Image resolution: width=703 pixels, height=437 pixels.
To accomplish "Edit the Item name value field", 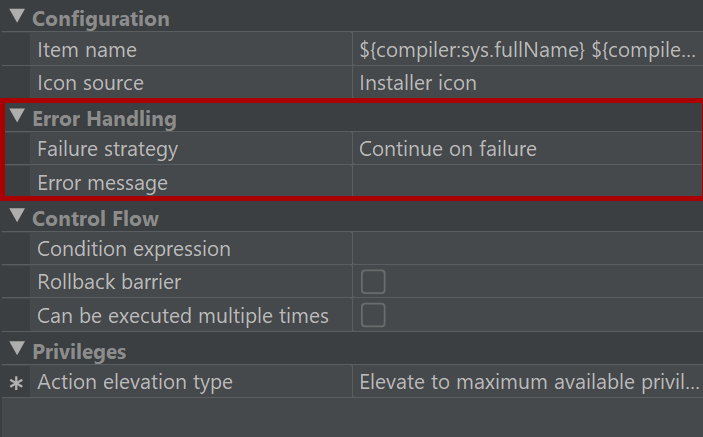I will point(528,49).
